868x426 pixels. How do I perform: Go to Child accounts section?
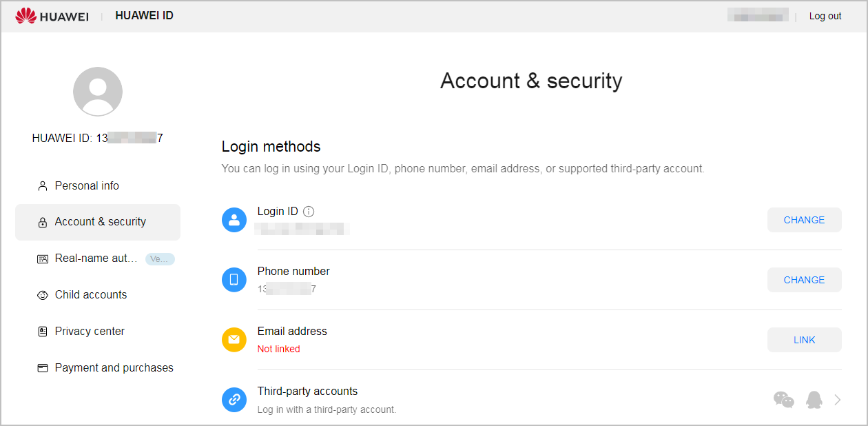click(x=90, y=295)
